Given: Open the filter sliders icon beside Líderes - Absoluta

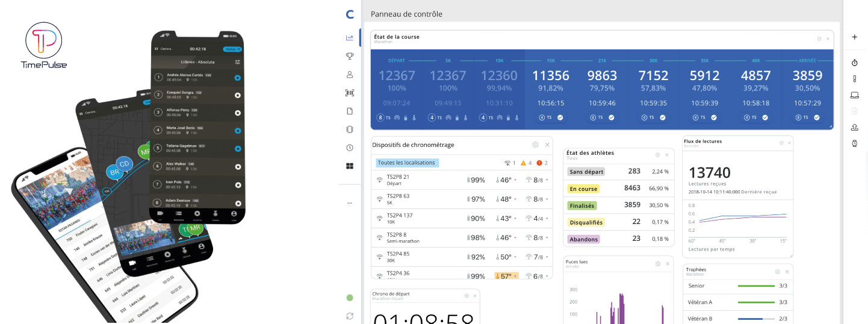Looking at the screenshot, I should tap(237, 62).
